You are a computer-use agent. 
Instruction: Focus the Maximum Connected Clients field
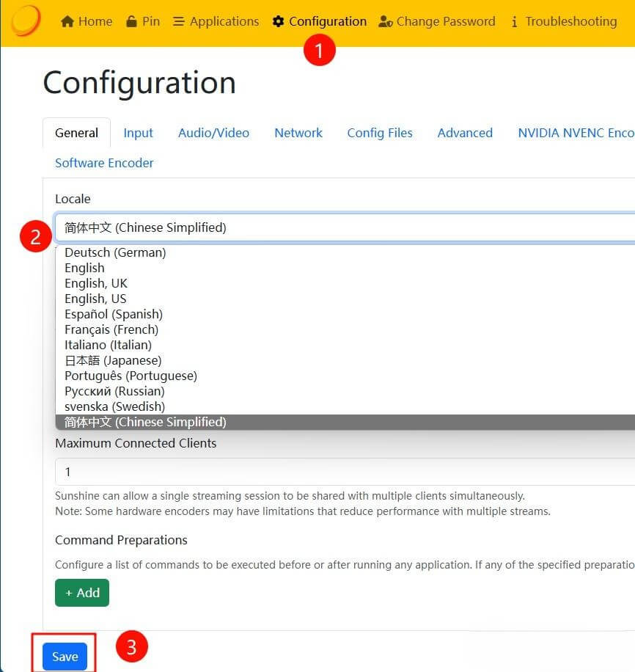point(345,472)
